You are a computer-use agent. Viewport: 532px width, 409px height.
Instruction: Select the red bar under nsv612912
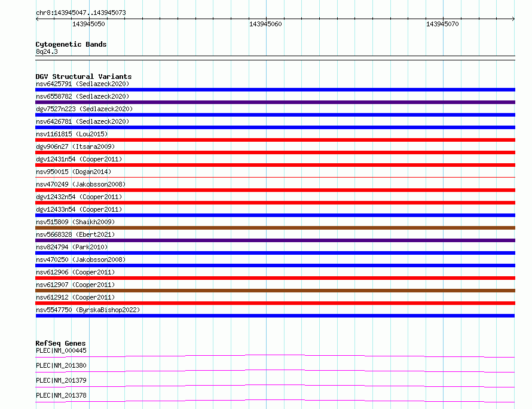tap(275, 303)
